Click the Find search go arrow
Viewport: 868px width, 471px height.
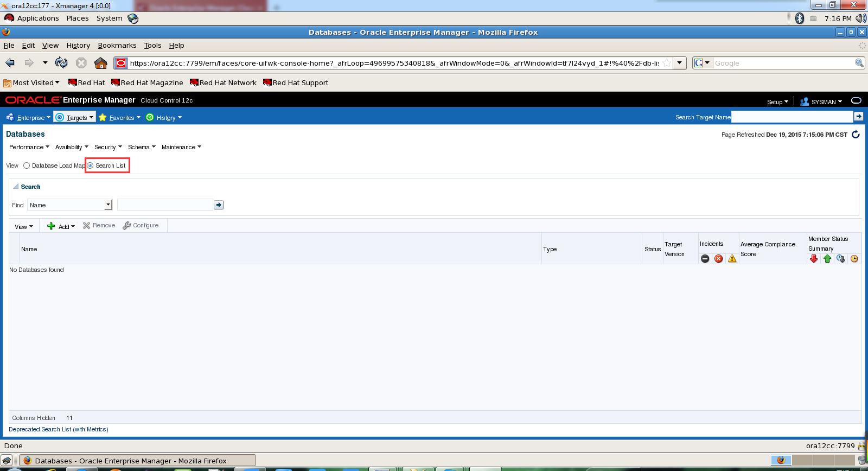(x=219, y=205)
